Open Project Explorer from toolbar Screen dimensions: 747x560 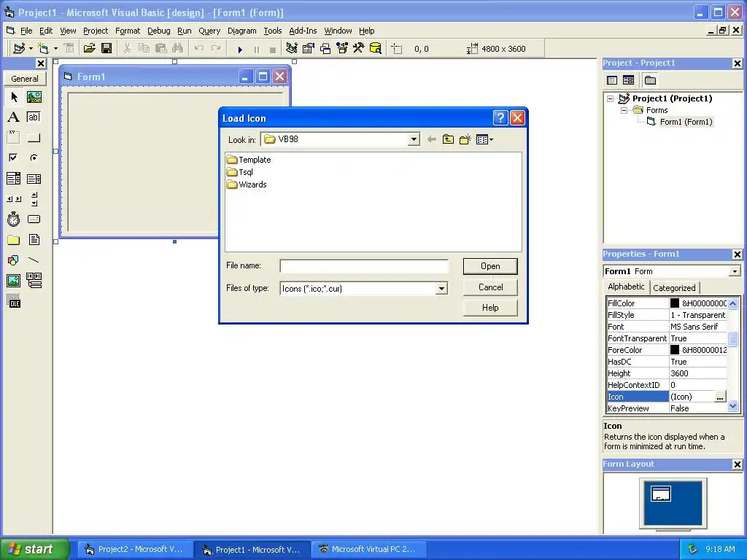[x=292, y=48]
